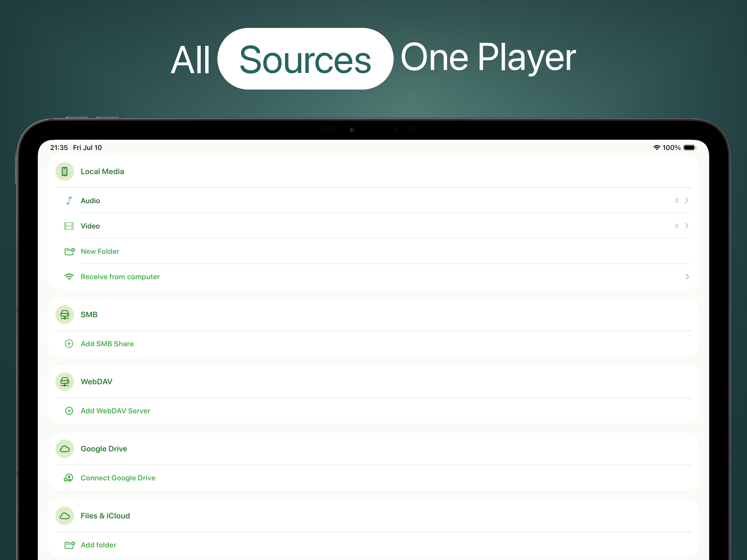Image resolution: width=747 pixels, height=560 pixels.
Task: Click the SMB section title
Action: 89,315
